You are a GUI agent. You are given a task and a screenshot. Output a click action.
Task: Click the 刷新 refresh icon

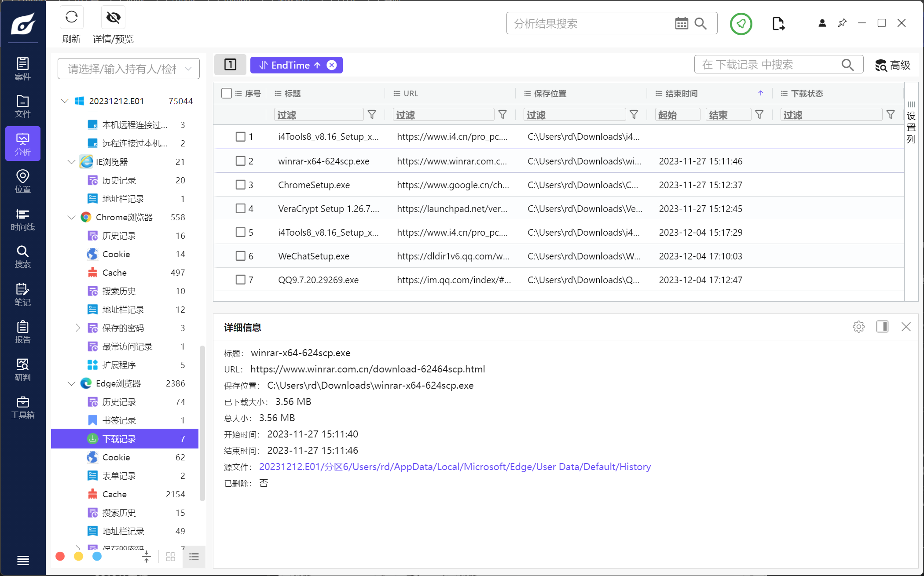pyautogui.click(x=71, y=18)
